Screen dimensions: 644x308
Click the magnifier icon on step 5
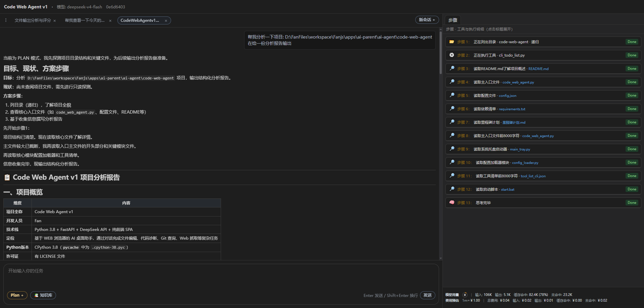pos(452,96)
